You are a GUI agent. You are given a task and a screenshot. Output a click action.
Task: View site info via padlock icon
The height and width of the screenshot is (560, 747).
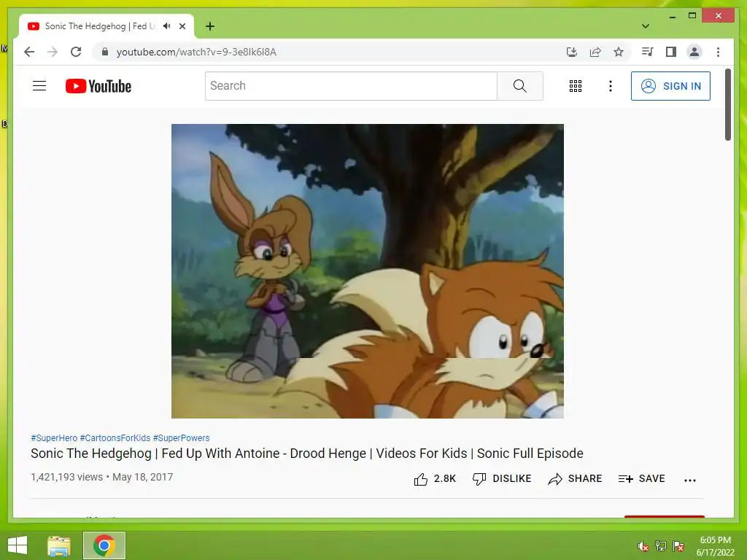pyautogui.click(x=105, y=52)
